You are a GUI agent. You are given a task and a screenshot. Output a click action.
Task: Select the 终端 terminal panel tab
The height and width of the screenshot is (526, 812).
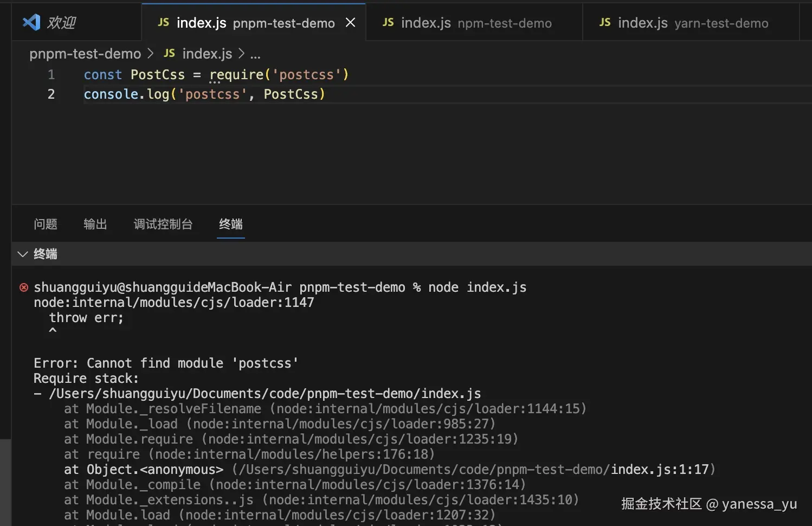[231, 224]
